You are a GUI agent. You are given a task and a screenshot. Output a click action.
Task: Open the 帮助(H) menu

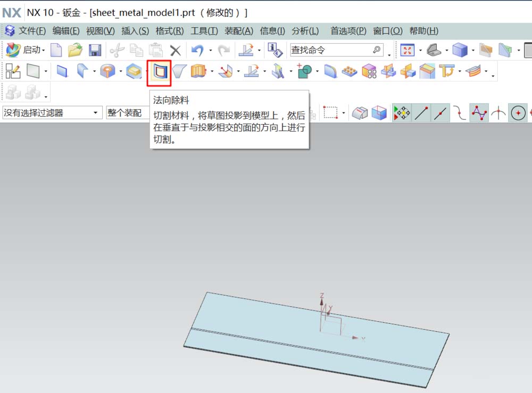click(424, 31)
